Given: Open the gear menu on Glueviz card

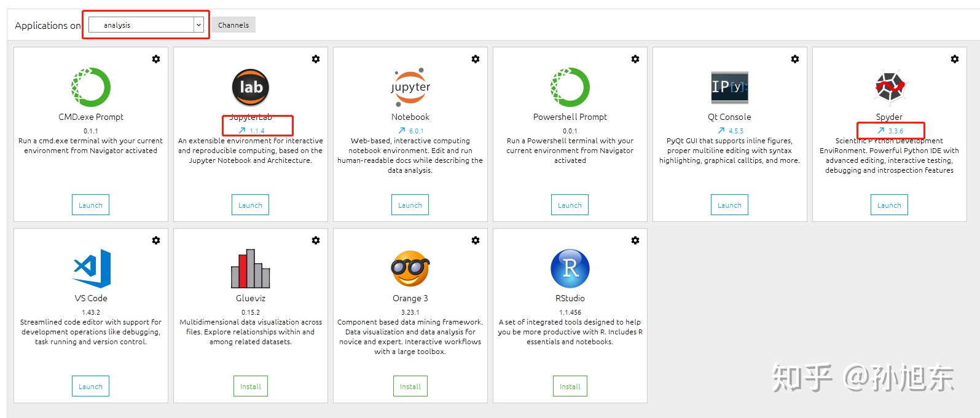Looking at the screenshot, I should coord(316,240).
